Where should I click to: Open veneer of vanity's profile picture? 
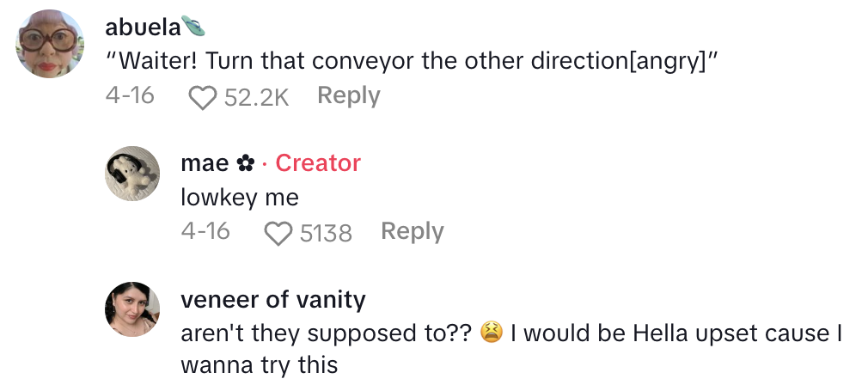pyautogui.click(x=132, y=309)
